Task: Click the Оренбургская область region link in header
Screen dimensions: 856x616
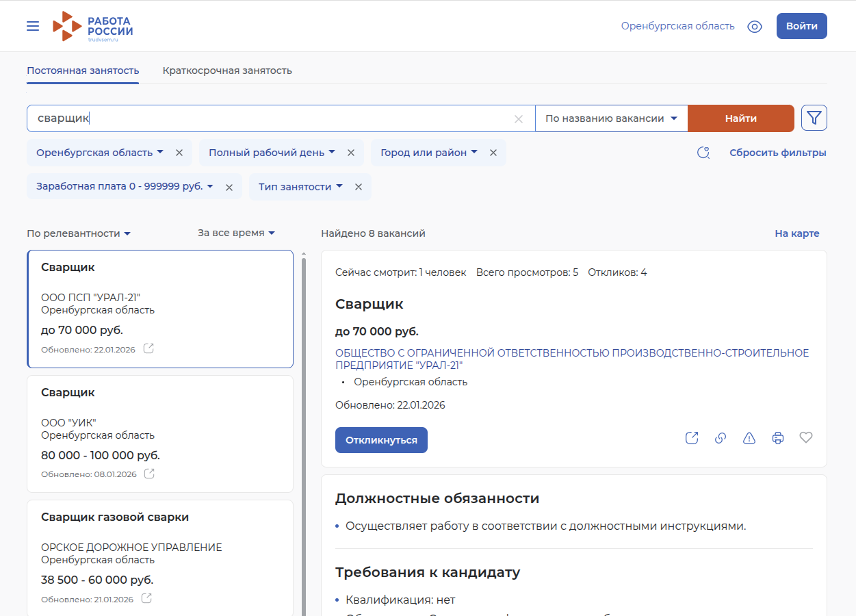Action: click(678, 26)
